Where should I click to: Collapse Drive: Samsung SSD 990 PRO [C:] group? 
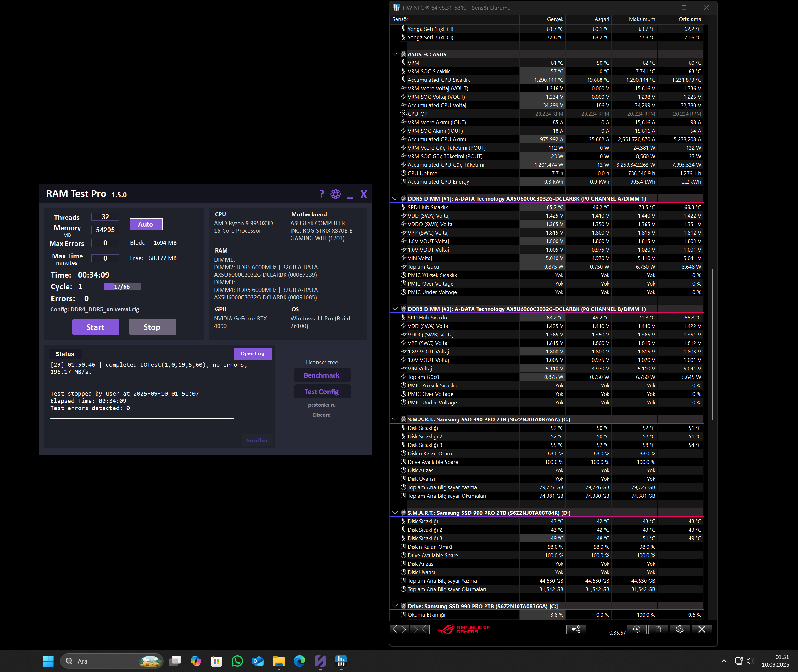point(395,607)
